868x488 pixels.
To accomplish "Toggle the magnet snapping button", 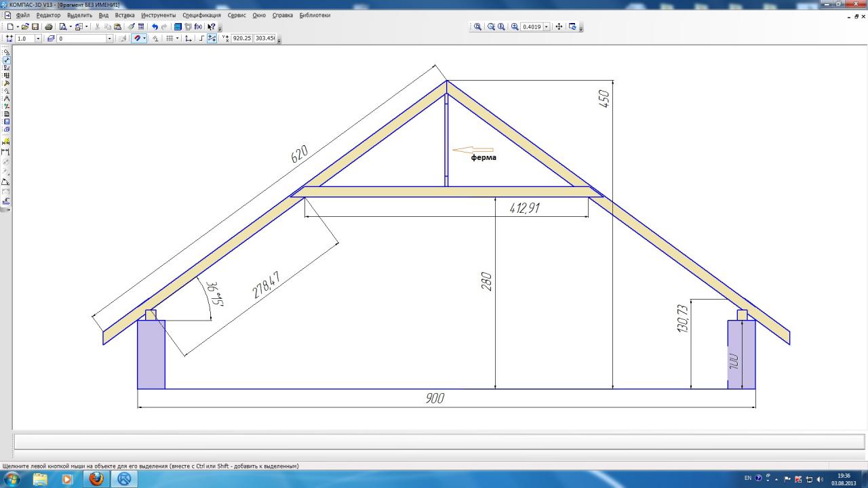I will (x=137, y=39).
